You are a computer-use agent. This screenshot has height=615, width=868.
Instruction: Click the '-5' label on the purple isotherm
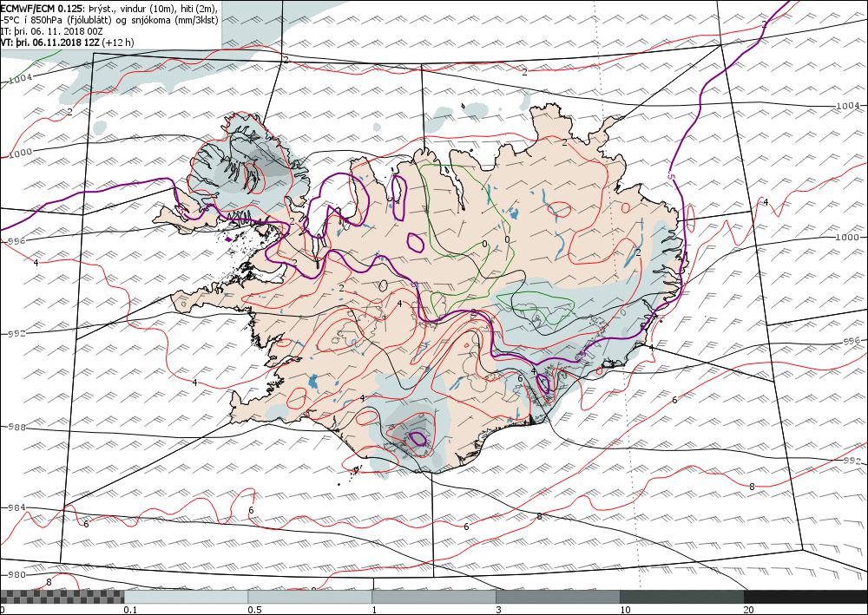click(670, 176)
